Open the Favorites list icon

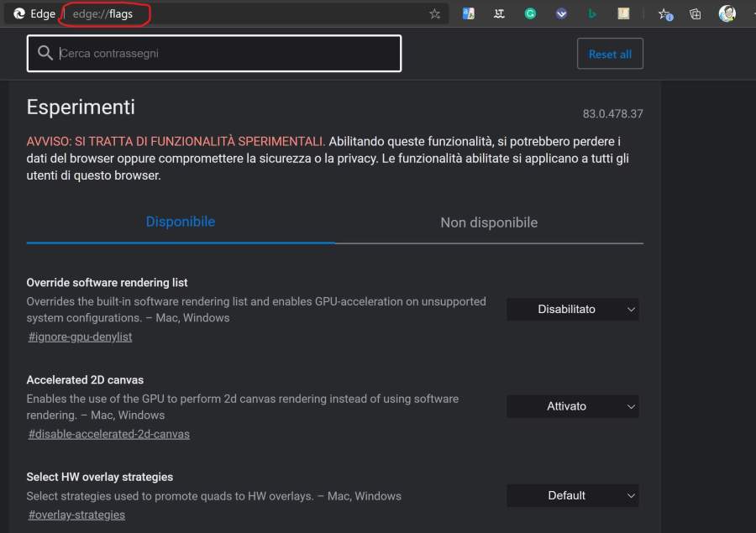(664, 14)
